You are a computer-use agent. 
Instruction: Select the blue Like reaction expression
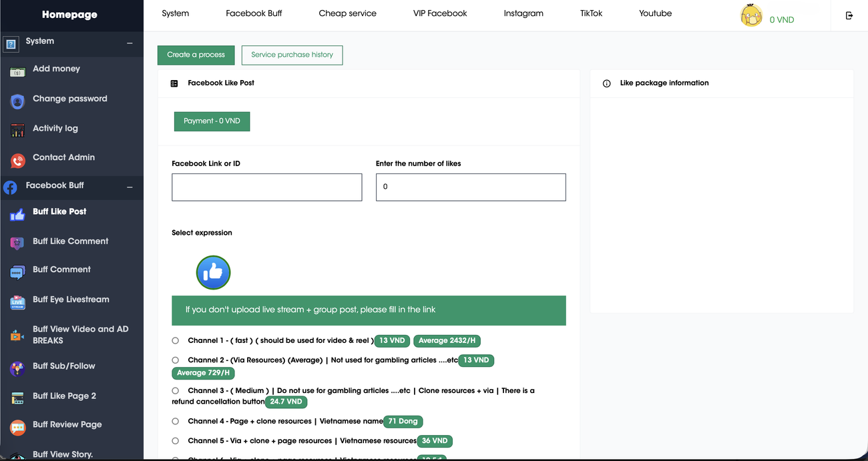click(x=213, y=272)
